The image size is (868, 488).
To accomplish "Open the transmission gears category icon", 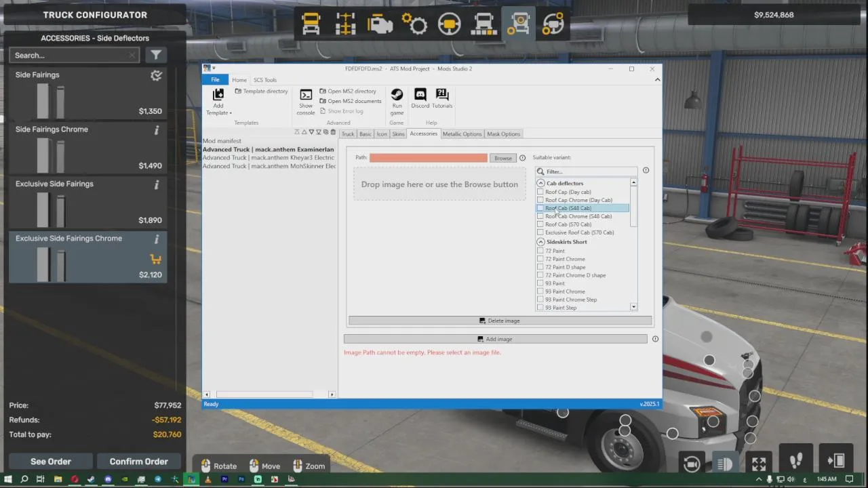I will pyautogui.click(x=414, y=24).
